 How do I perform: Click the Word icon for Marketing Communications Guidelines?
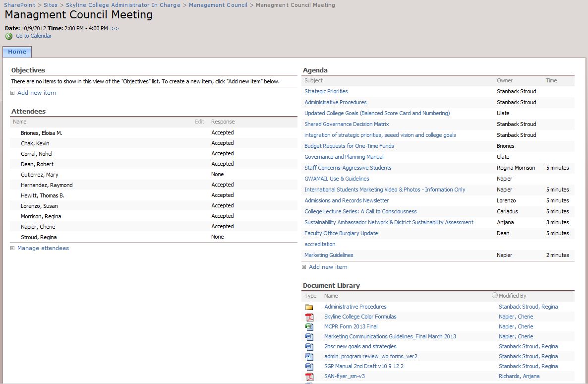309,337
